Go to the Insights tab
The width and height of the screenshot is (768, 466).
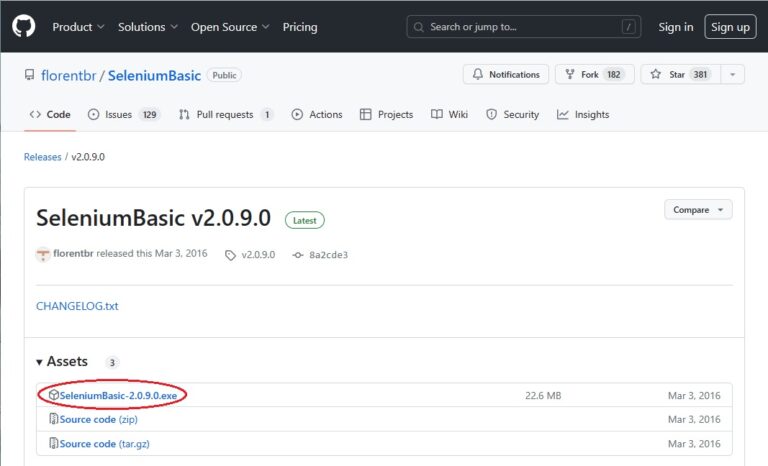coord(583,115)
